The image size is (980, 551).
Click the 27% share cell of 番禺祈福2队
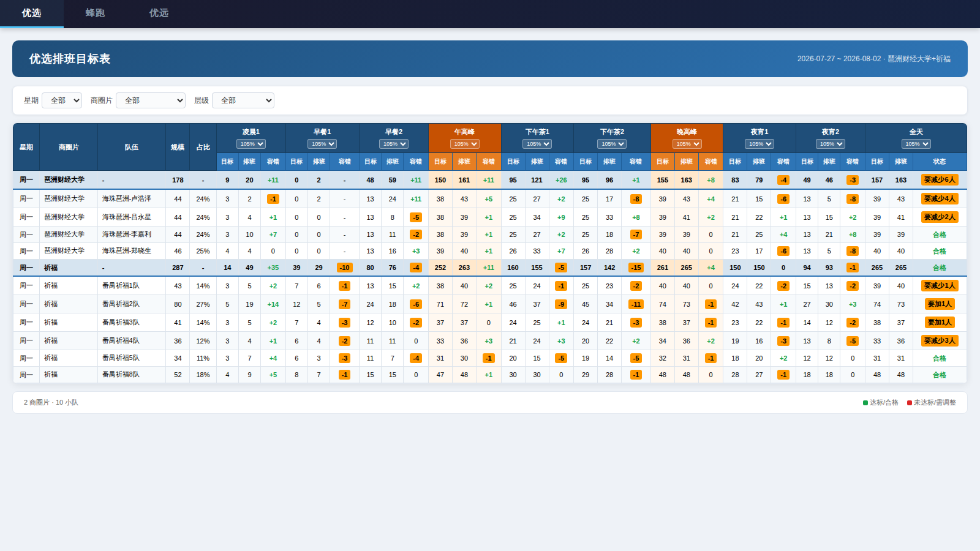tap(203, 304)
